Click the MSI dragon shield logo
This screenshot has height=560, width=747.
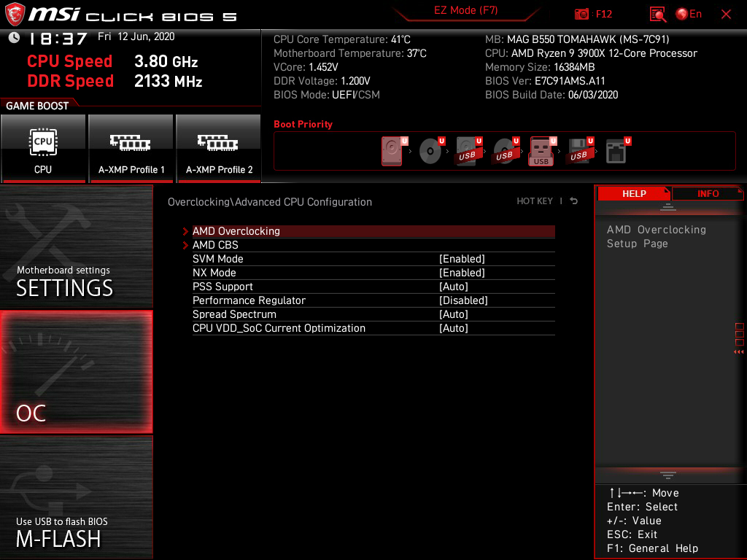pos(15,15)
